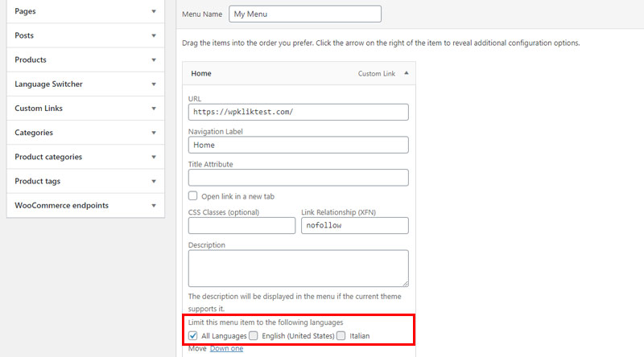Click the Down one move link
644x357 pixels.
pyautogui.click(x=226, y=348)
